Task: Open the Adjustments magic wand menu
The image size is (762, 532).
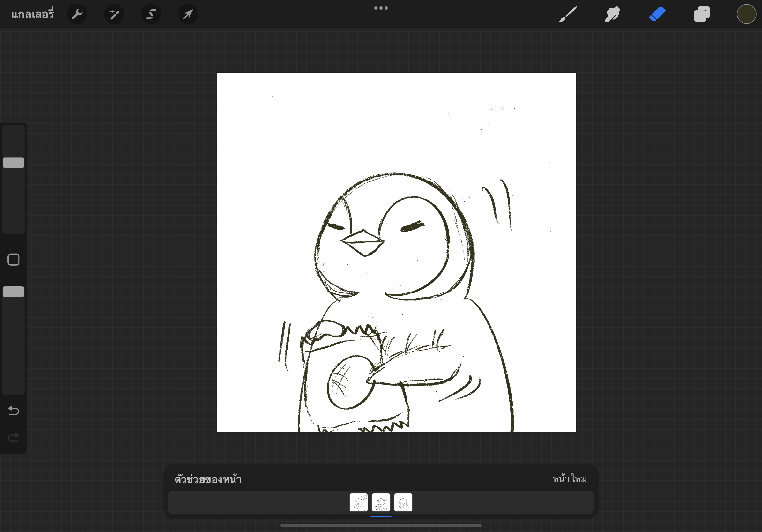Action: (x=114, y=14)
